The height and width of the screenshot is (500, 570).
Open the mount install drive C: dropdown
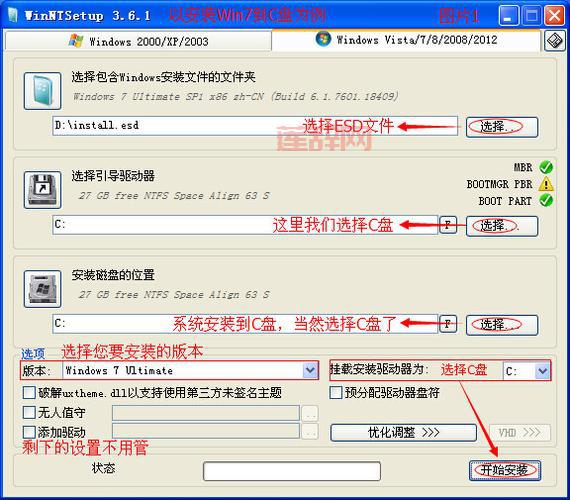(542, 371)
